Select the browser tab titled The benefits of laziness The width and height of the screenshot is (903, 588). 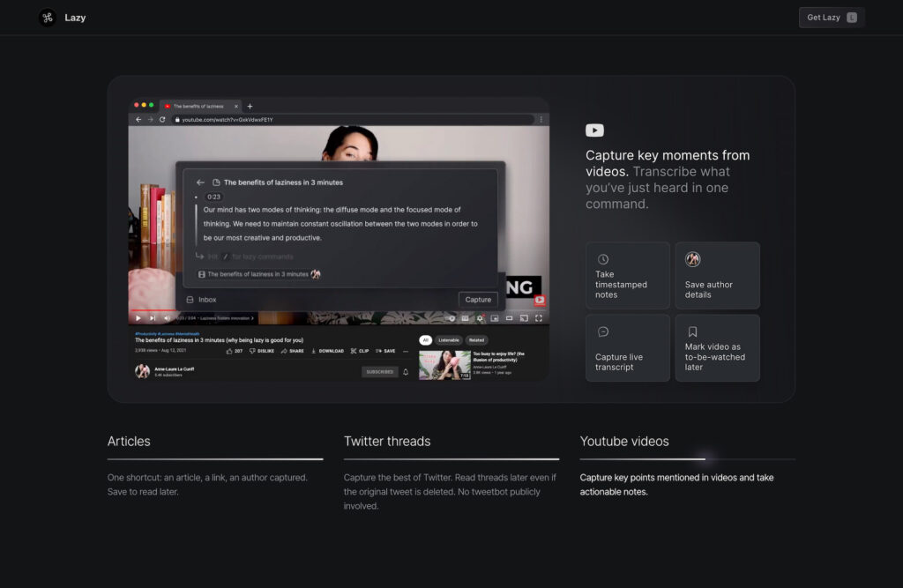coord(200,107)
